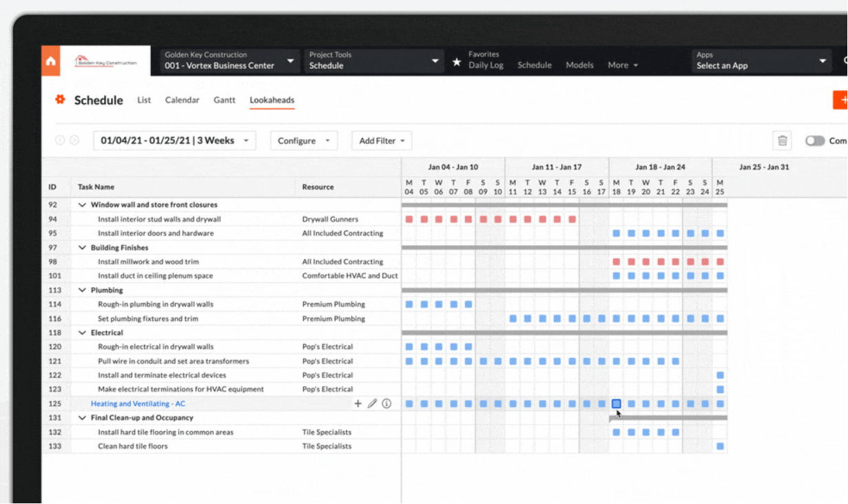Switch to the List tab

(144, 100)
